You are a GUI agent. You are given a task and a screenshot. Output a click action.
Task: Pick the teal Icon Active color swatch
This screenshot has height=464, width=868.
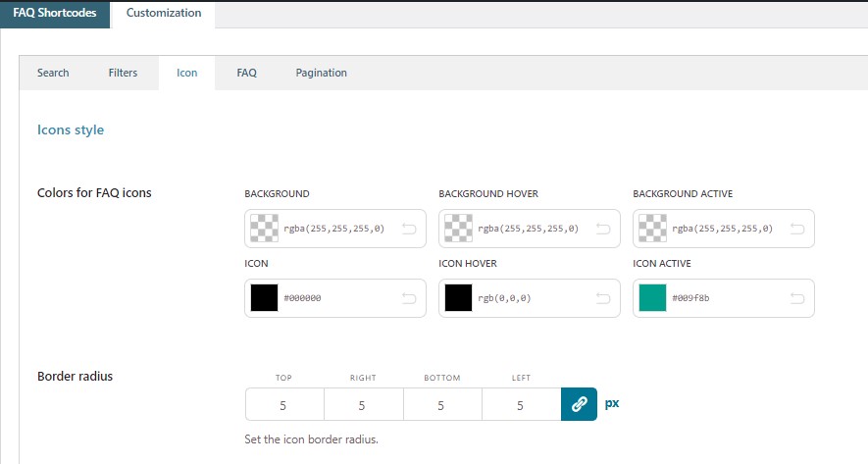click(x=653, y=298)
